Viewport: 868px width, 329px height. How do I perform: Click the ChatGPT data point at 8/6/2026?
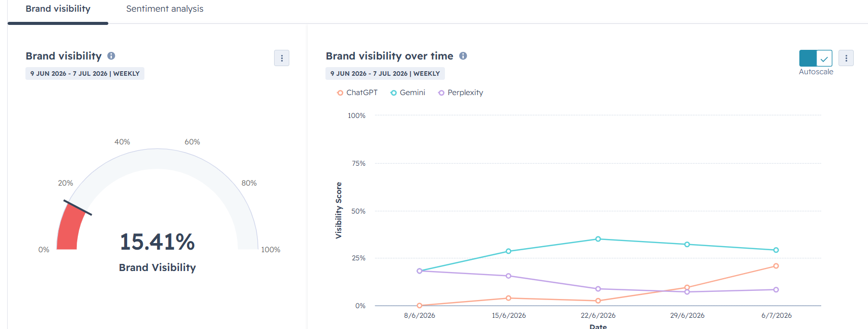[x=420, y=306]
